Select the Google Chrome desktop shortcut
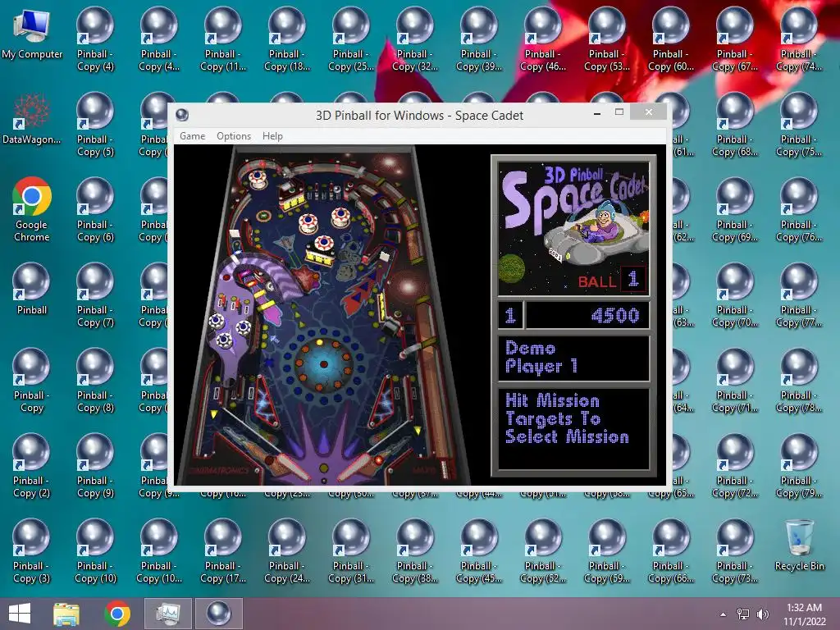Viewport: 840px width, 630px height. pyautogui.click(x=32, y=210)
